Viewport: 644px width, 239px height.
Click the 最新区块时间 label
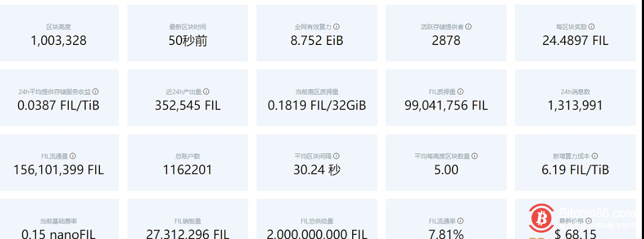tap(188, 27)
